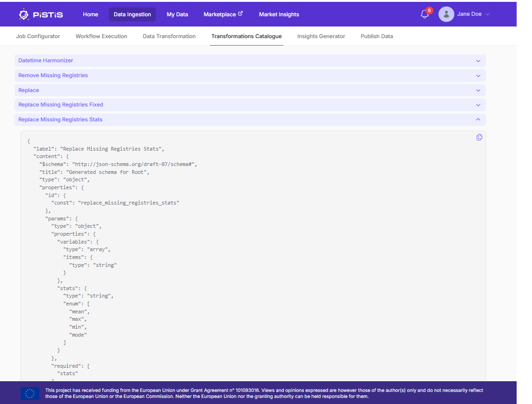Expand the Replace section chevron
Viewport: 532px width, 404px height.
point(478,91)
